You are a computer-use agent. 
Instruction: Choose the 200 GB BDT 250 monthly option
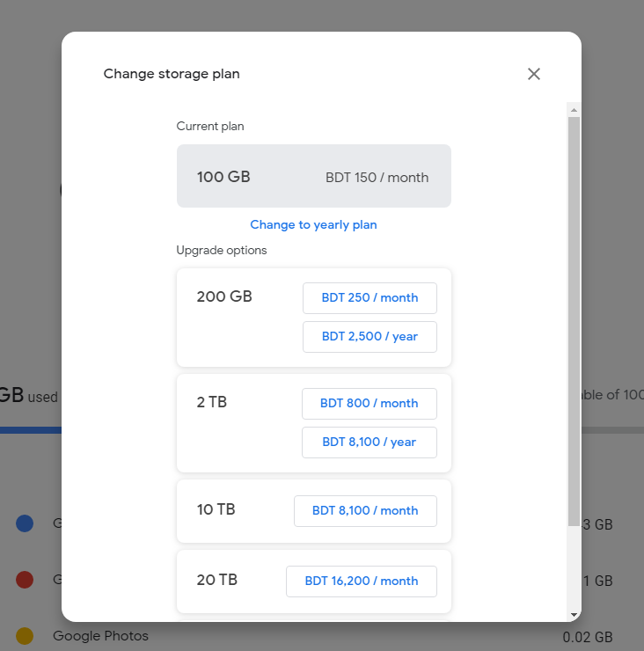(370, 297)
